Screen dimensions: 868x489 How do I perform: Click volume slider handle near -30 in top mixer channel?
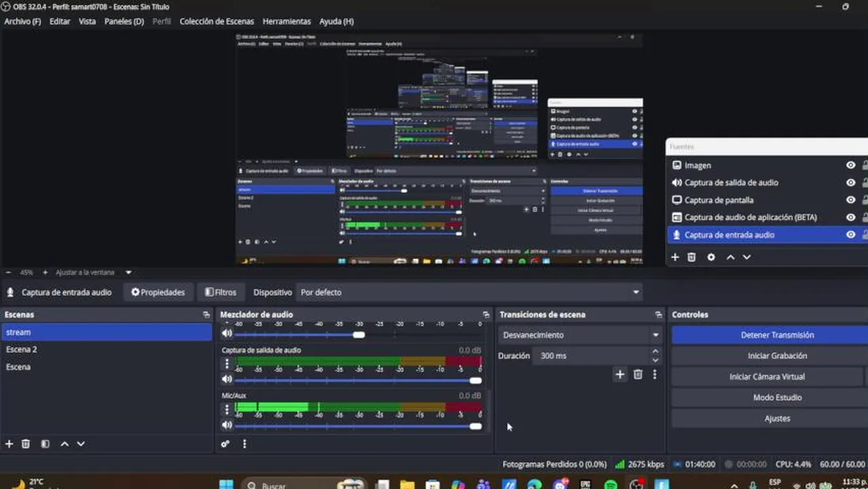tap(359, 334)
